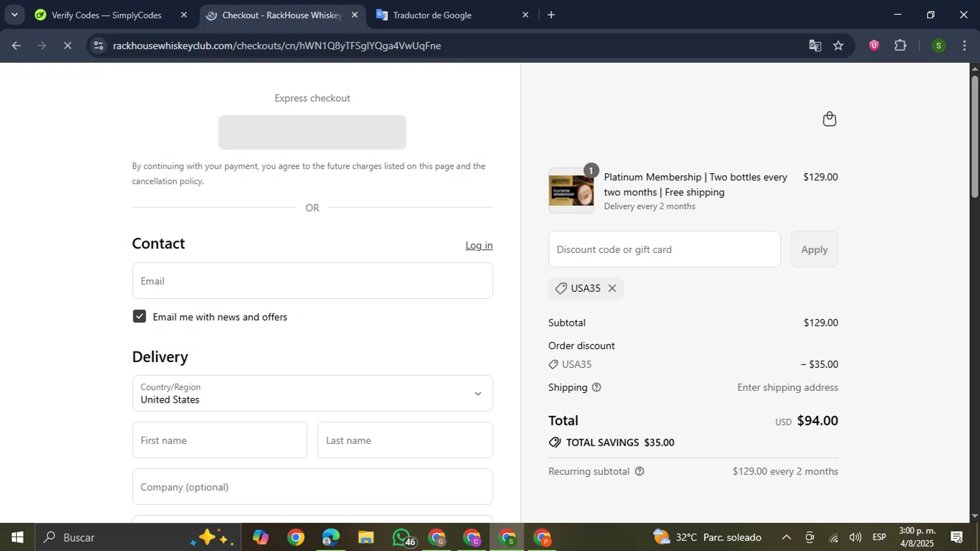This screenshot has width=980, height=551.
Task: Go back to the previous page
Action: (x=16, y=46)
